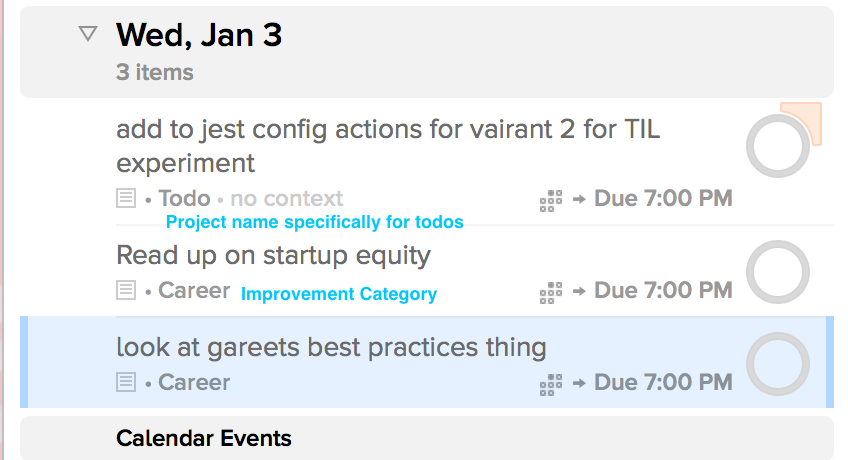Check off Read up on startup equity
This screenshot has height=460, width=848.
click(778, 272)
